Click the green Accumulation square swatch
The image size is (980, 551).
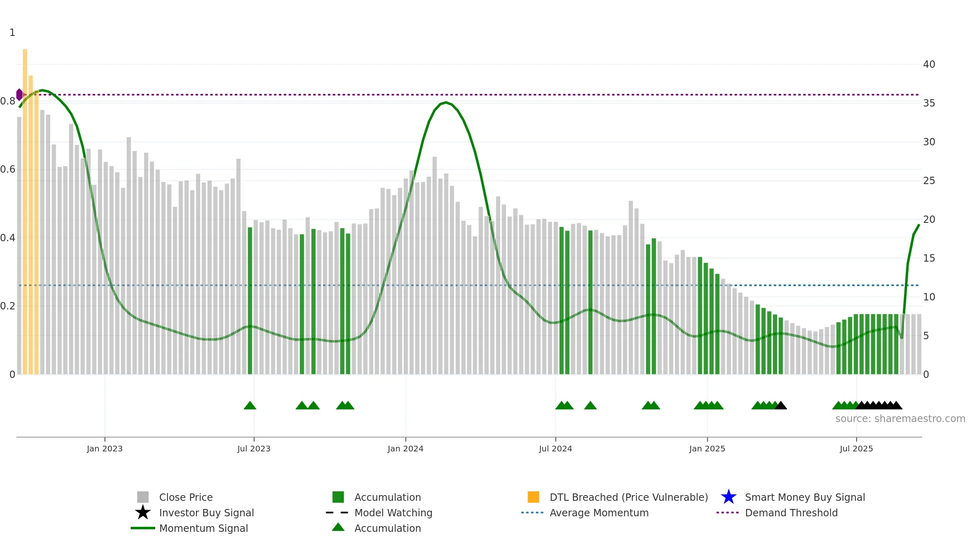338,497
